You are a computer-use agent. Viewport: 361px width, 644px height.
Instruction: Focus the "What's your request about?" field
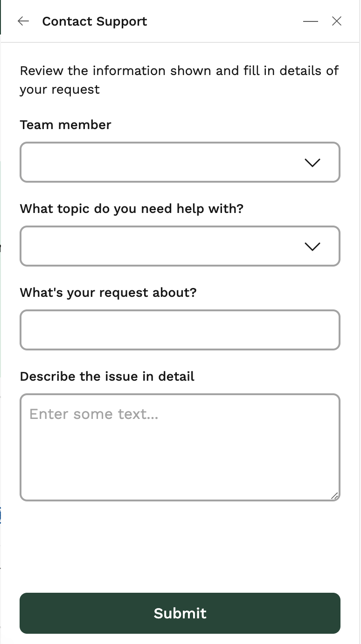(180, 330)
